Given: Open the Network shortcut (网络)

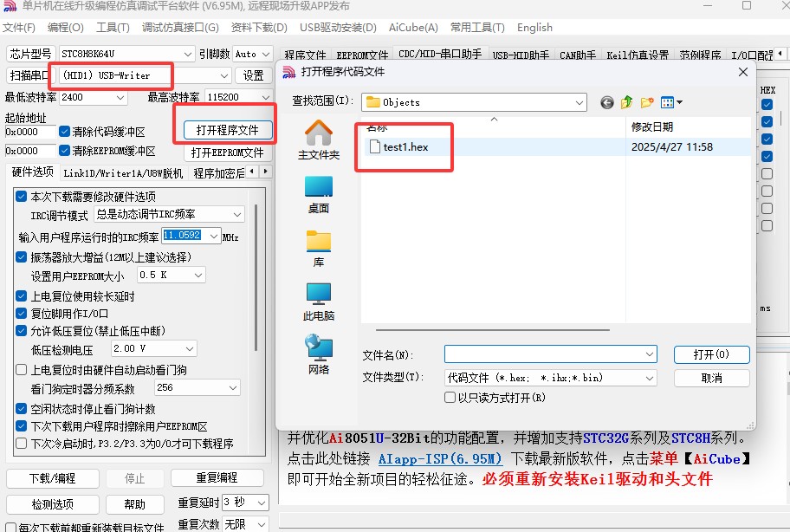Looking at the screenshot, I should [319, 355].
